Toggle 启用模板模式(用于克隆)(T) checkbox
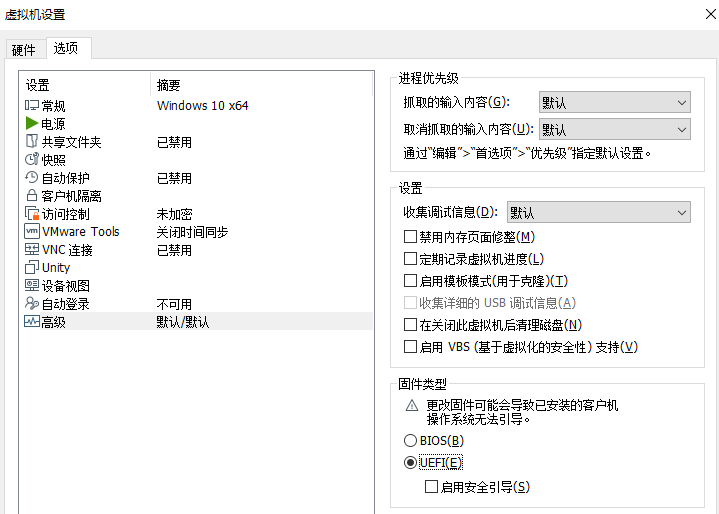 pyautogui.click(x=410, y=281)
